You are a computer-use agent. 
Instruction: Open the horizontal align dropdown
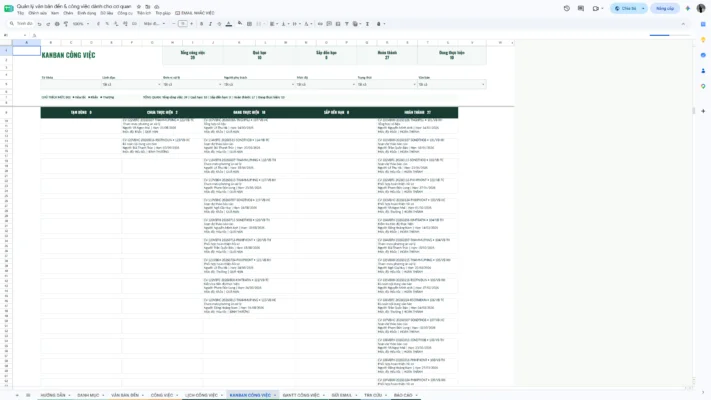pyautogui.click(x=273, y=24)
